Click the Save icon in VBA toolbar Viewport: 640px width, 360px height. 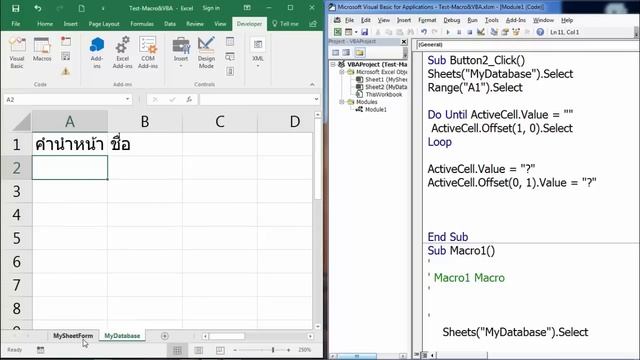click(x=364, y=32)
